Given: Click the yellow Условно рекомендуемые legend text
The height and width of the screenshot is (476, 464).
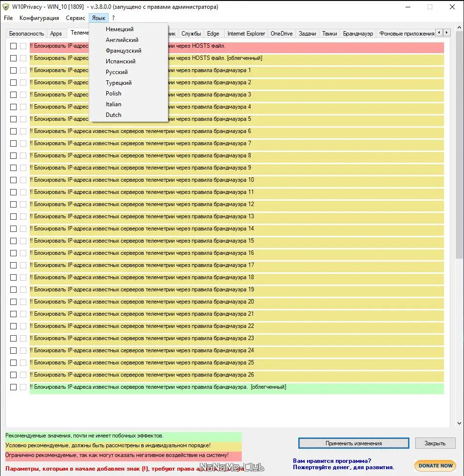Looking at the screenshot, I should point(108,445).
